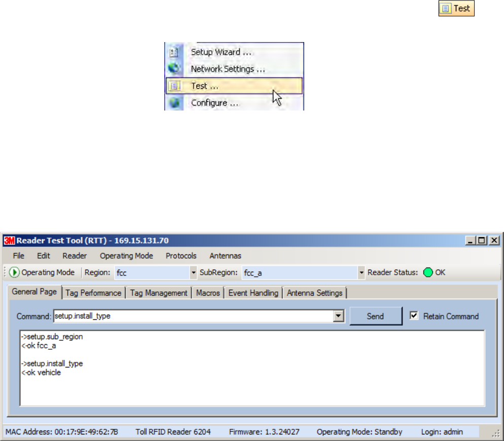Image resolution: width=504 pixels, height=441 pixels.
Task: Open the Edit menu
Action: pos(44,256)
